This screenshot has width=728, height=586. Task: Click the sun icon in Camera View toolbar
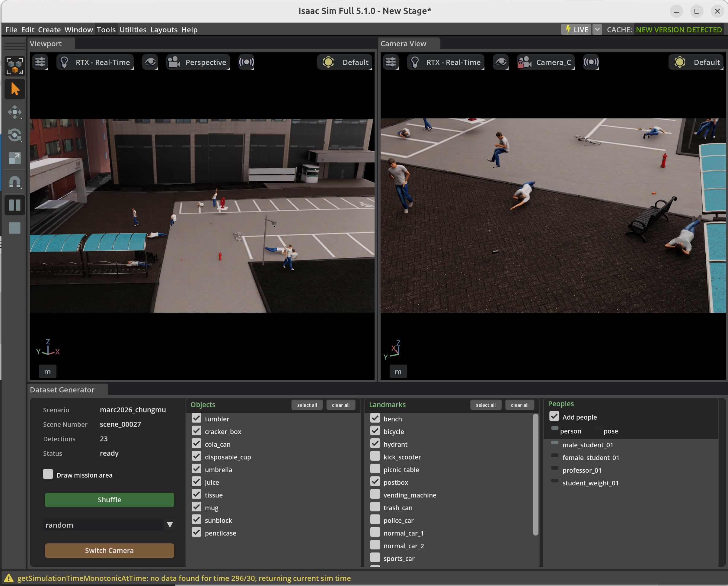(680, 62)
